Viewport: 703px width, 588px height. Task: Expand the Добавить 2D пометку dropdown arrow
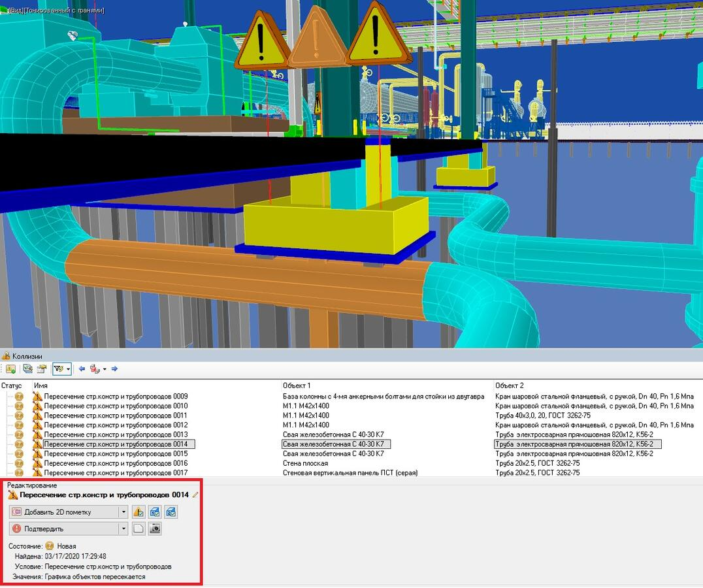tap(123, 512)
